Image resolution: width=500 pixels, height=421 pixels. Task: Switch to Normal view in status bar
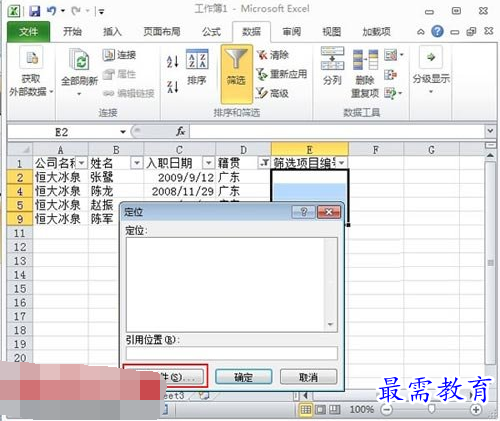(306, 410)
